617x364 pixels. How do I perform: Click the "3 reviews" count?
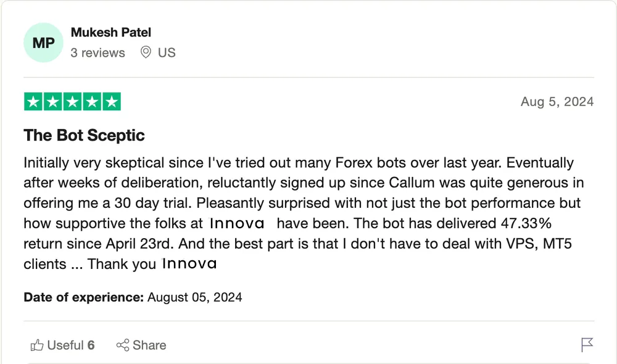[x=97, y=53]
